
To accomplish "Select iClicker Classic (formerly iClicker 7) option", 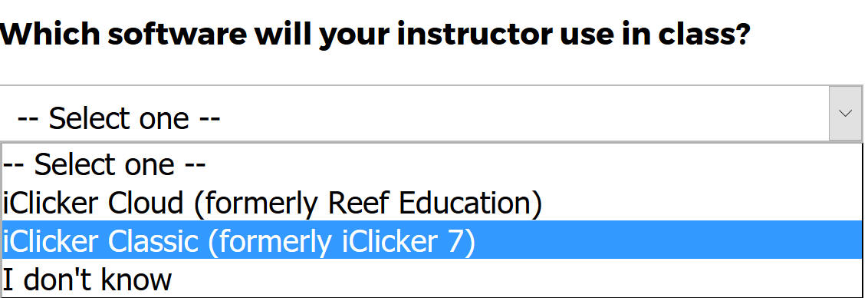I will pyautogui.click(x=432, y=240).
